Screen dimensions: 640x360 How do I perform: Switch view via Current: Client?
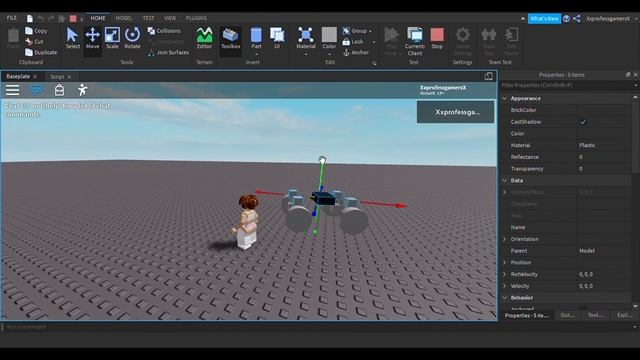415,41
